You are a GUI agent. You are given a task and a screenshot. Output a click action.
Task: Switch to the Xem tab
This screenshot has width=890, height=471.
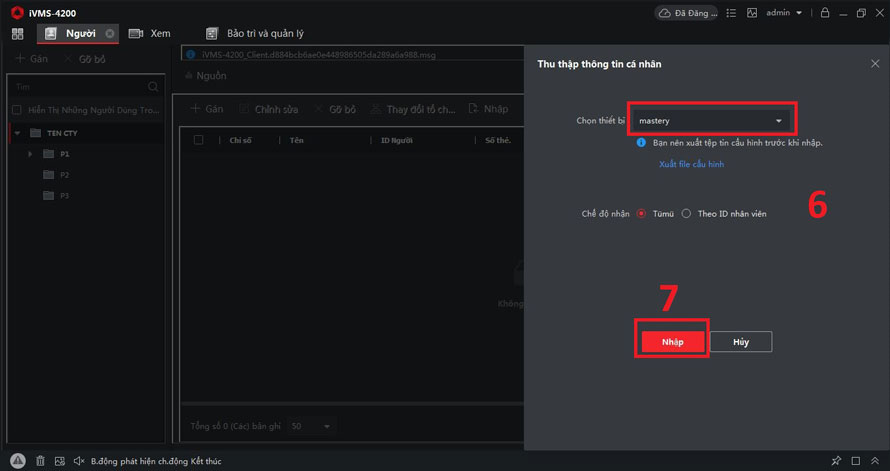click(150, 34)
